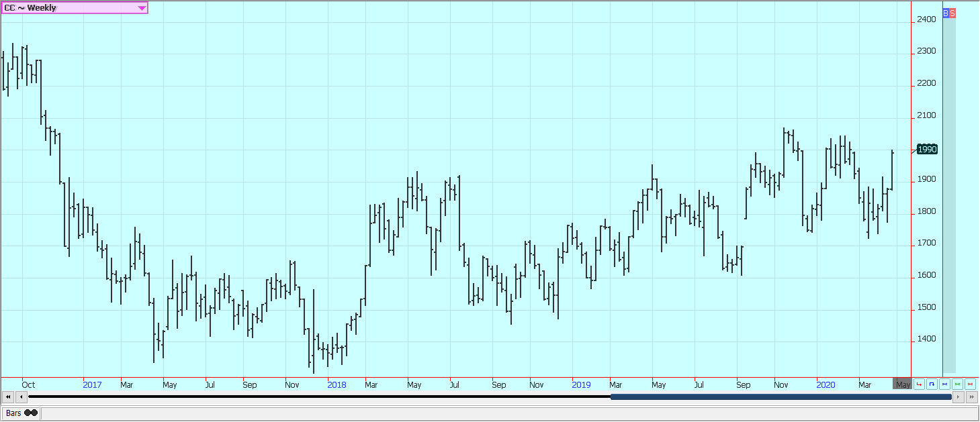Click the blue B buy button

pyautogui.click(x=946, y=13)
